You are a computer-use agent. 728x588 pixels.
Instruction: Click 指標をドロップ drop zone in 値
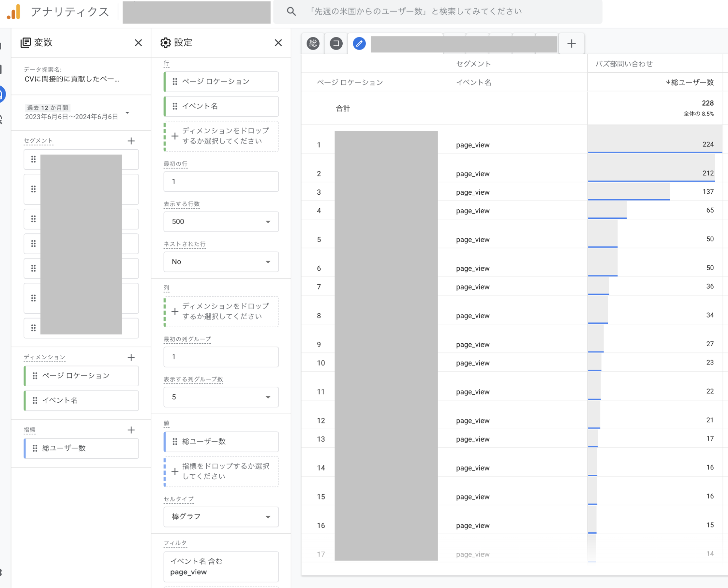click(221, 472)
